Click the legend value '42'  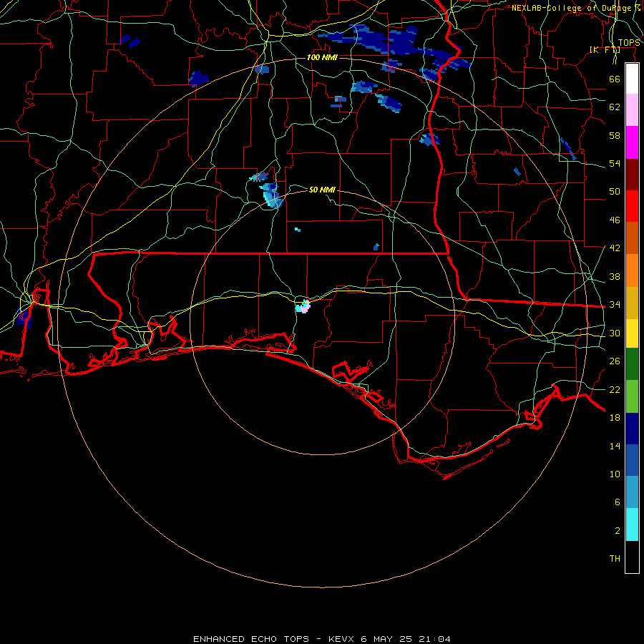click(x=615, y=248)
